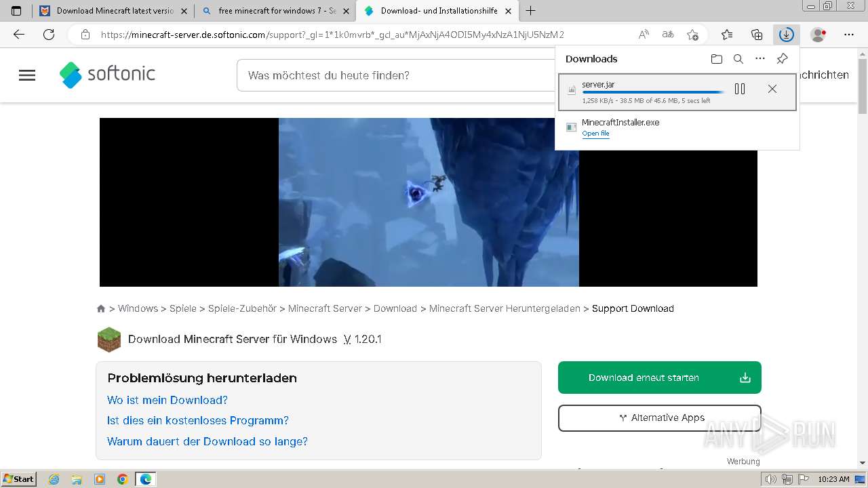The image size is (868, 488).
Task: Click the page vertical scrollbar
Action: tap(863, 258)
